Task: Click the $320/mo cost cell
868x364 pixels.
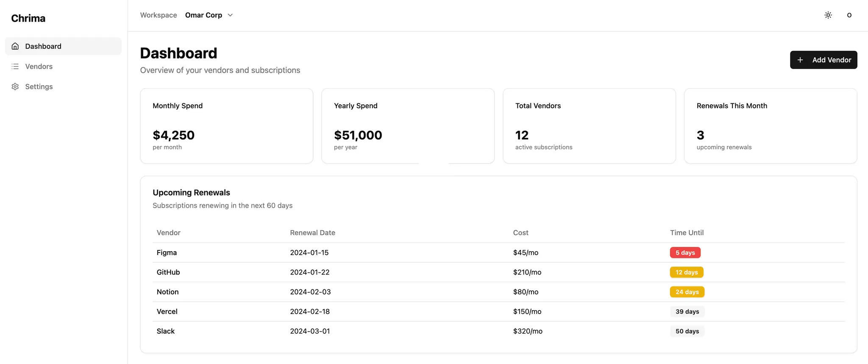Action: pyautogui.click(x=528, y=331)
